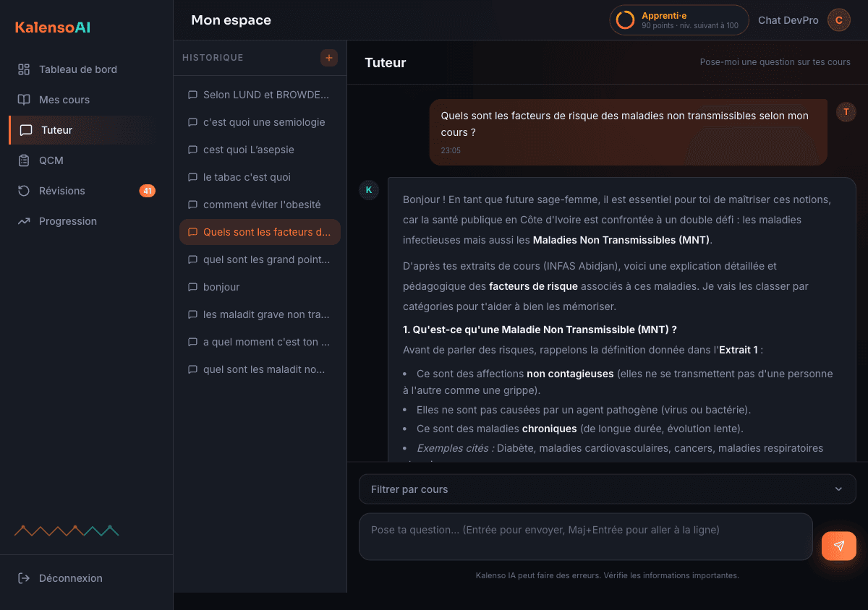
Task: Click the KalensoAI logo
Action: (53, 27)
